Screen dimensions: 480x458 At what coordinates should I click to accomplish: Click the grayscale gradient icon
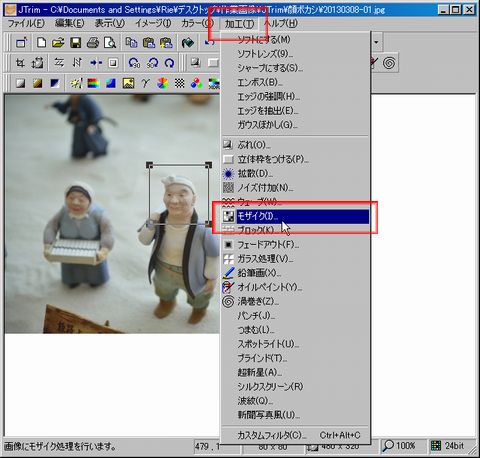click(x=20, y=83)
